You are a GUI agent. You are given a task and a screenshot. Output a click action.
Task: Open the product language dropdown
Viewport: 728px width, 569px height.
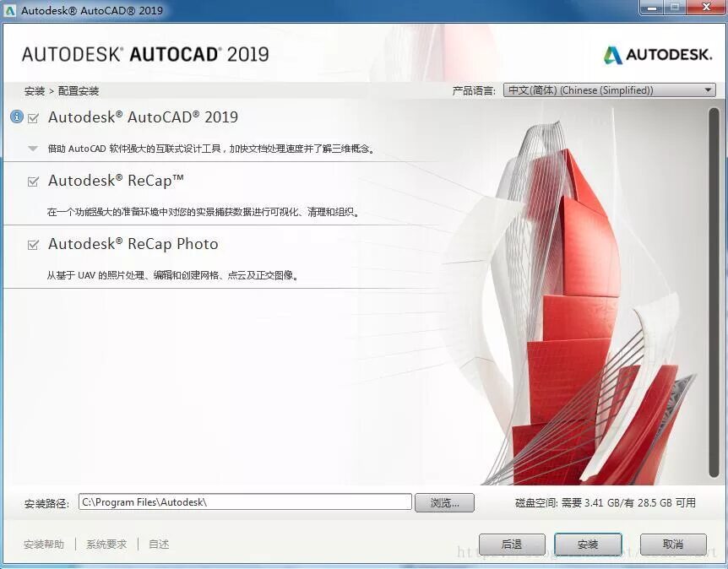609,90
